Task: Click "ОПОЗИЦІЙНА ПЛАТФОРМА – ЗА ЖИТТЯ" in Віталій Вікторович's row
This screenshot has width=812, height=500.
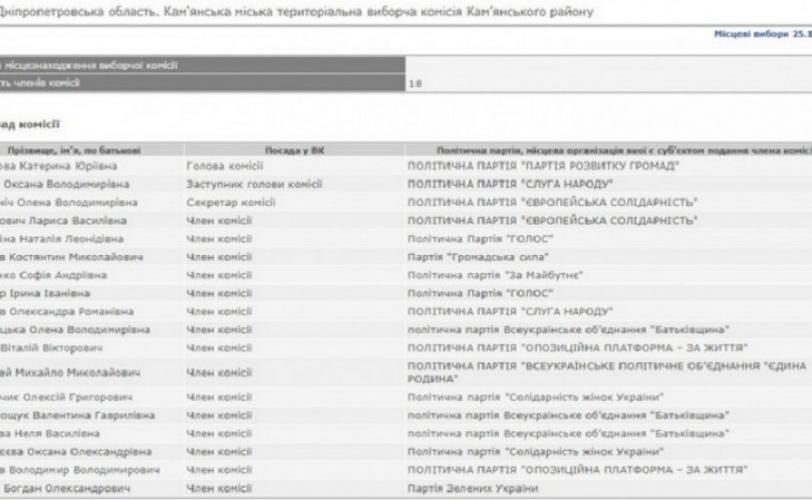Action: coord(577,348)
